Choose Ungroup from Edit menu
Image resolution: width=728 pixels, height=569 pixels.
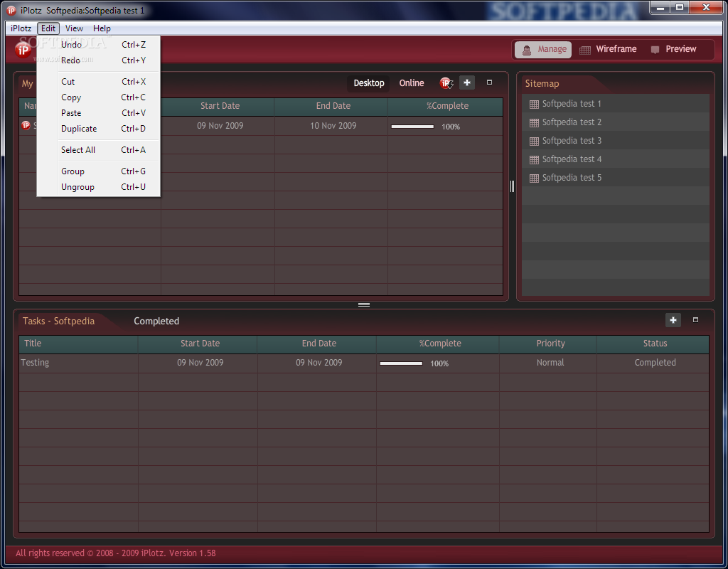coord(98,187)
